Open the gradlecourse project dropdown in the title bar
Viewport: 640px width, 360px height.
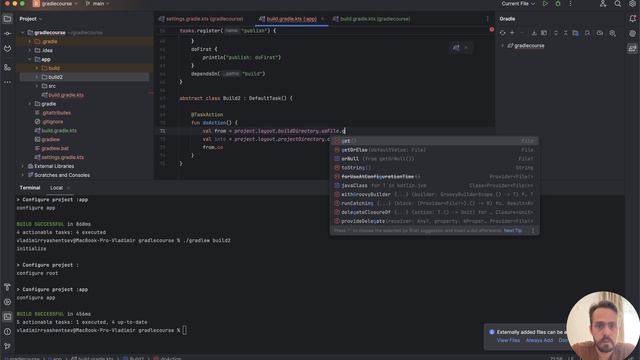pos(55,4)
